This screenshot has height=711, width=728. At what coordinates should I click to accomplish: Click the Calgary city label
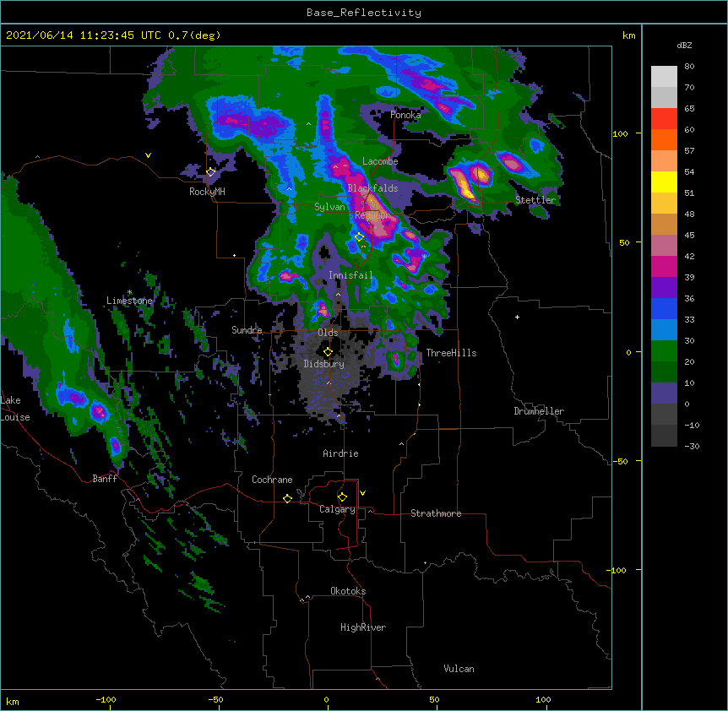pyautogui.click(x=337, y=509)
